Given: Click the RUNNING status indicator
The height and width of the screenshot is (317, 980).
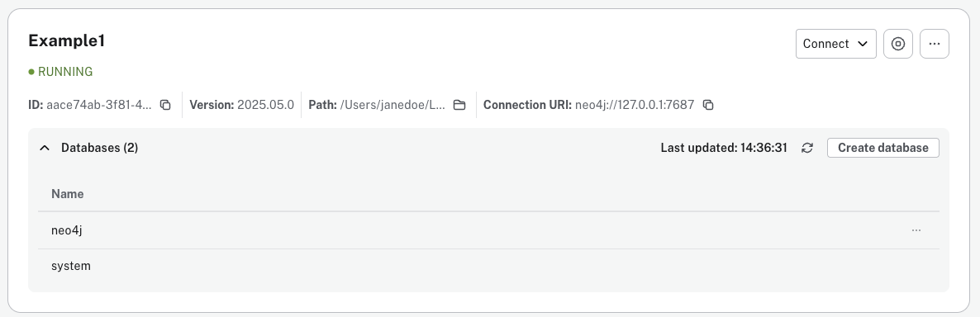Looking at the screenshot, I should 60,72.
